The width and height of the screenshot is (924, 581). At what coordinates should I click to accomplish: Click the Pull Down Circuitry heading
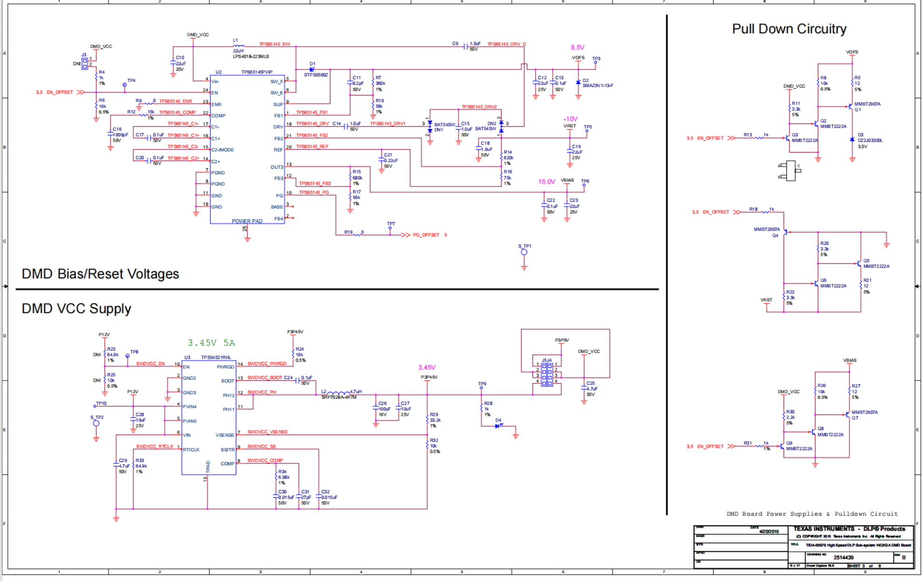[x=789, y=29]
